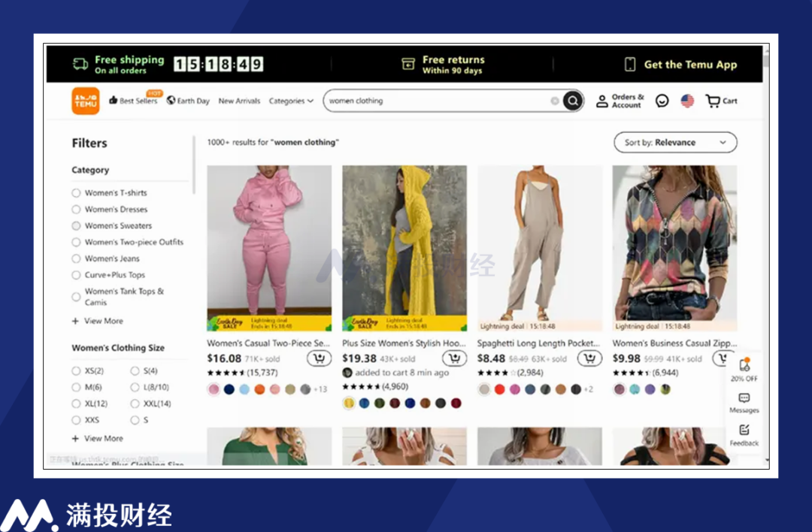
Task: Open the Spaghetti Long Length Pocket... title
Action: click(x=538, y=343)
